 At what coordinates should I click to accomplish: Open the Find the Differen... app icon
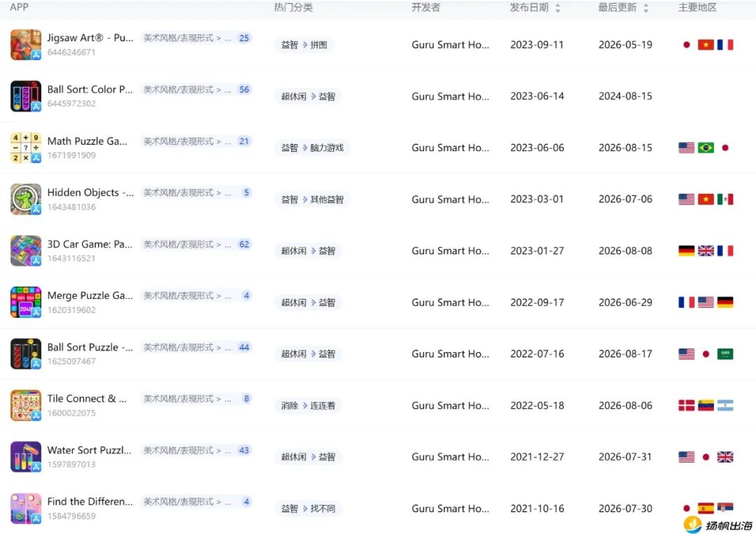26,509
